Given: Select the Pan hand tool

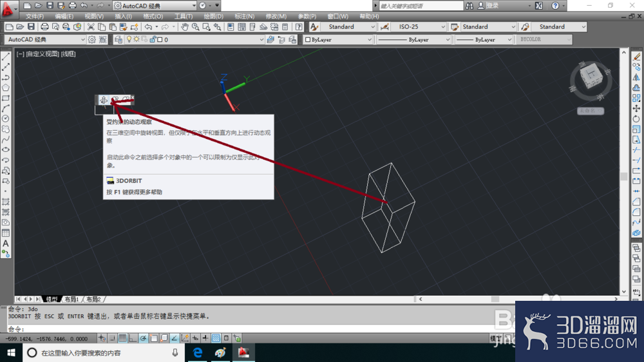Looking at the screenshot, I should point(185,26).
